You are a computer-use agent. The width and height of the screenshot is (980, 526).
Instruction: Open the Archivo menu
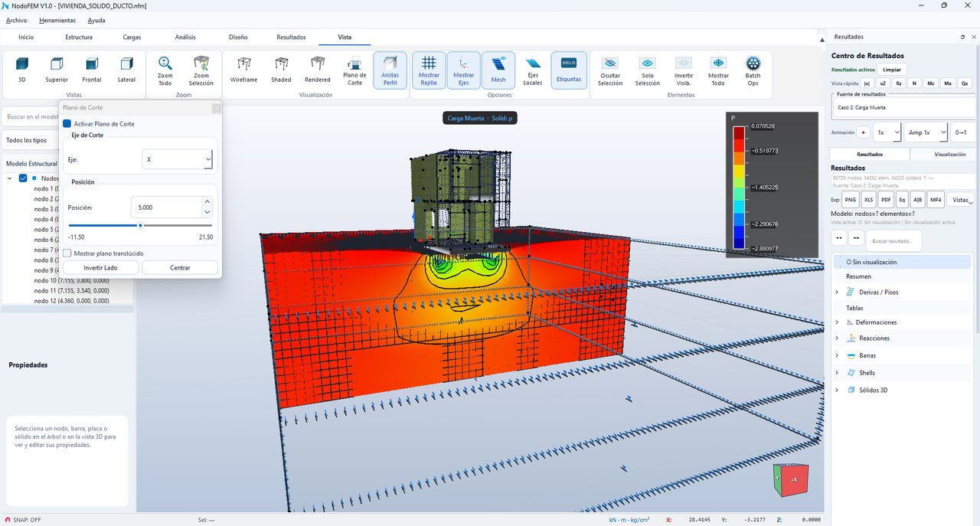pos(16,21)
